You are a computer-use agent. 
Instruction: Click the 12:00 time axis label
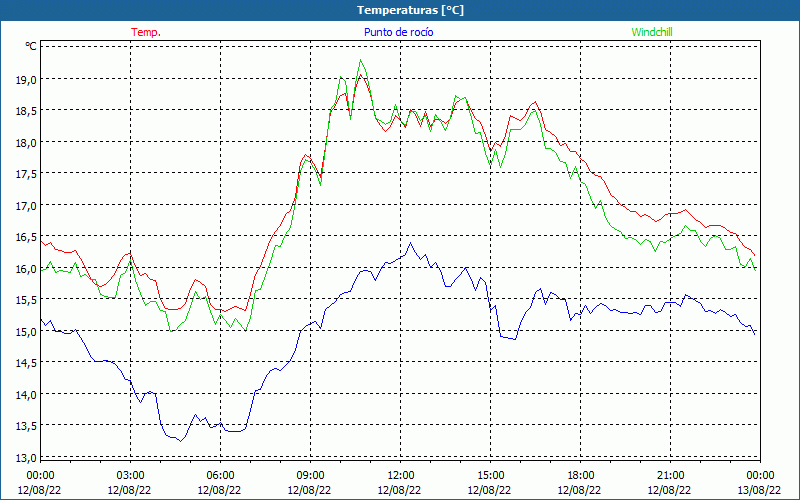pyautogui.click(x=401, y=476)
